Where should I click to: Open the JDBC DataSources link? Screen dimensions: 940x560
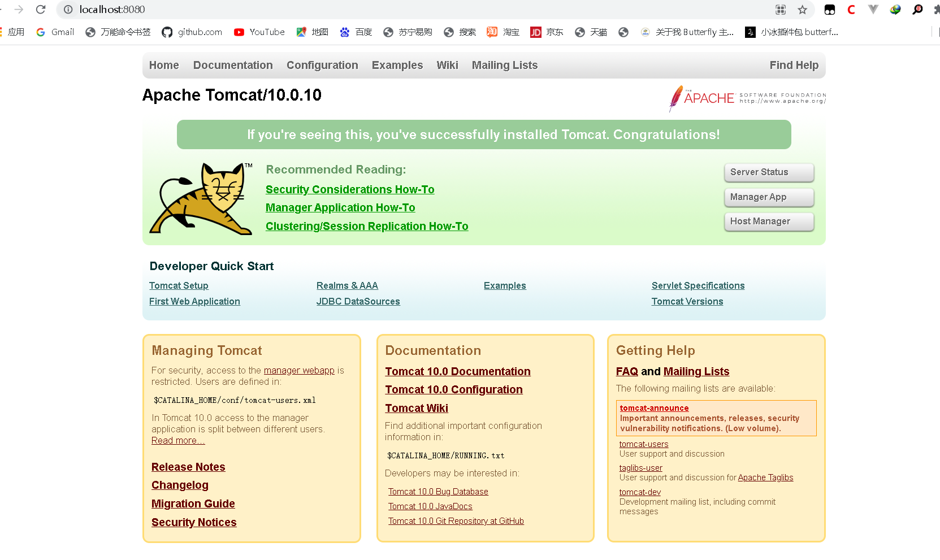[x=358, y=301]
